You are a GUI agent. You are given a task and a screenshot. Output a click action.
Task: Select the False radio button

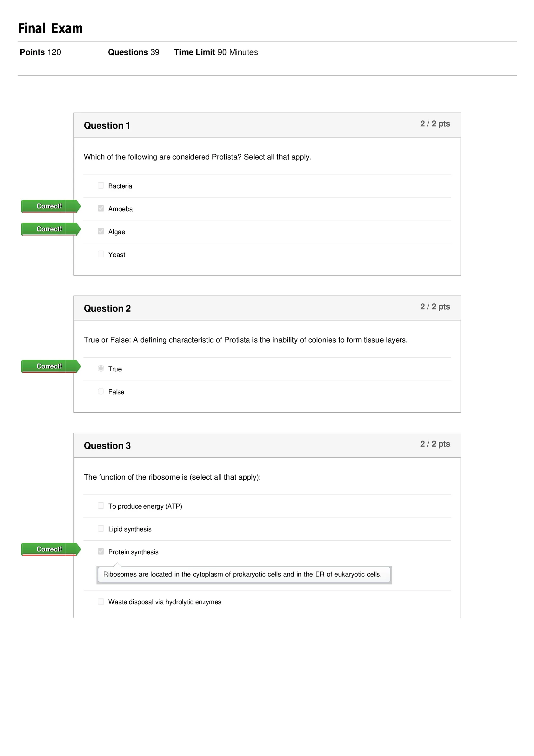101,391
